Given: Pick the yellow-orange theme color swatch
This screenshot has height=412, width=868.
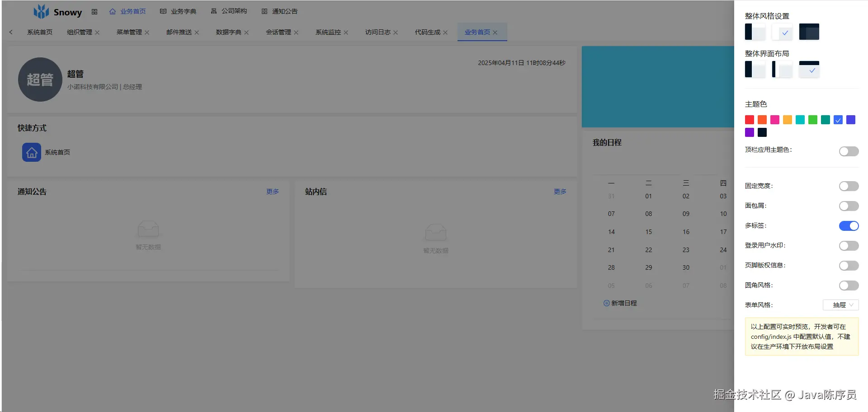Looking at the screenshot, I should [x=788, y=120].
